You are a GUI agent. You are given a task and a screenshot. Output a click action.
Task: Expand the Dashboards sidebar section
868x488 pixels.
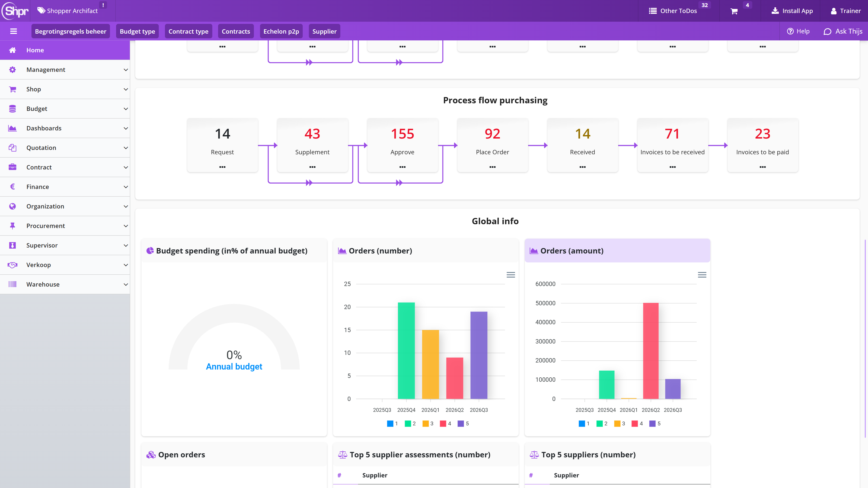65,128
